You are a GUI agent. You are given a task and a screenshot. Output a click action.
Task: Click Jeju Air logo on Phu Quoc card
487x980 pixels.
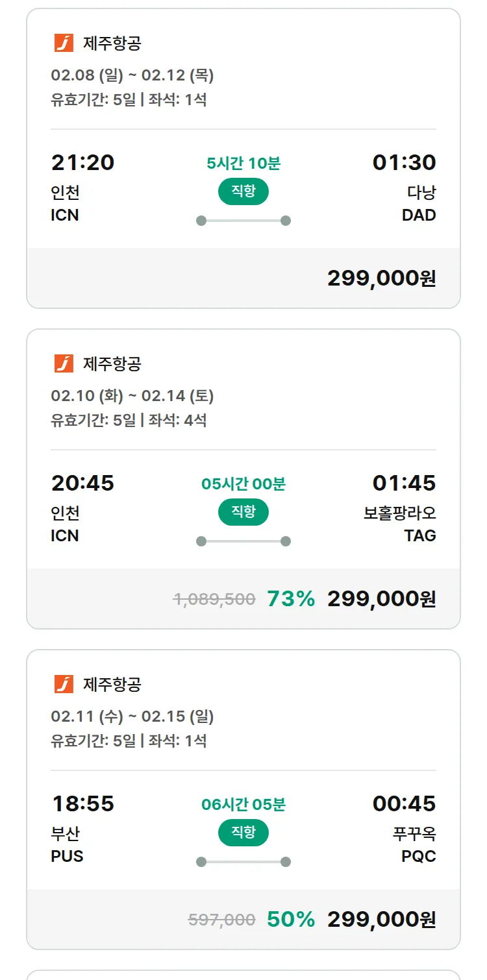click(x=64, y=685)
